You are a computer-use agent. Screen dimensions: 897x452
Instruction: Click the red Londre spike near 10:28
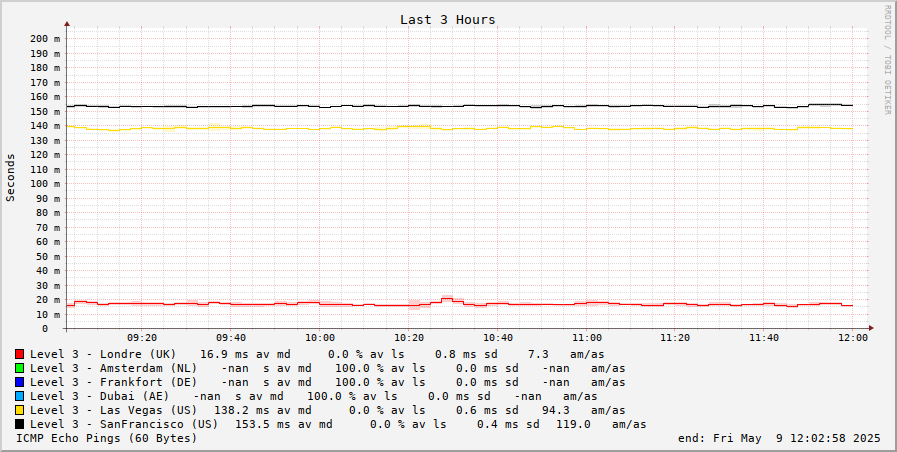(447, 299)
